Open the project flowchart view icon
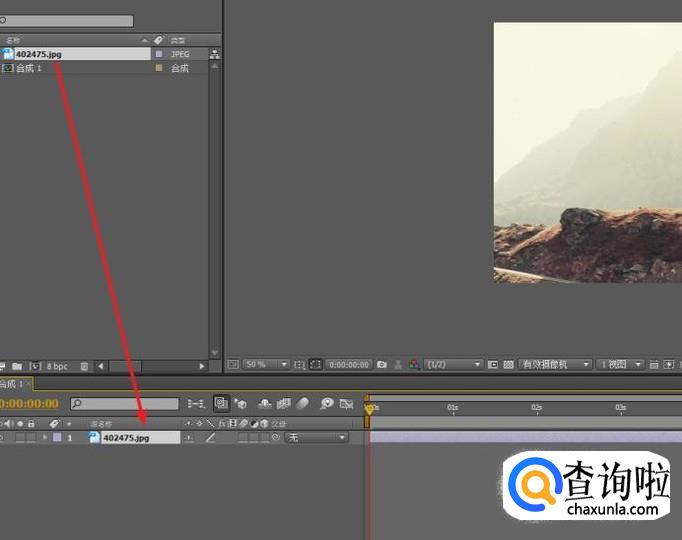The image size is (682, 540). pos(215,54)
